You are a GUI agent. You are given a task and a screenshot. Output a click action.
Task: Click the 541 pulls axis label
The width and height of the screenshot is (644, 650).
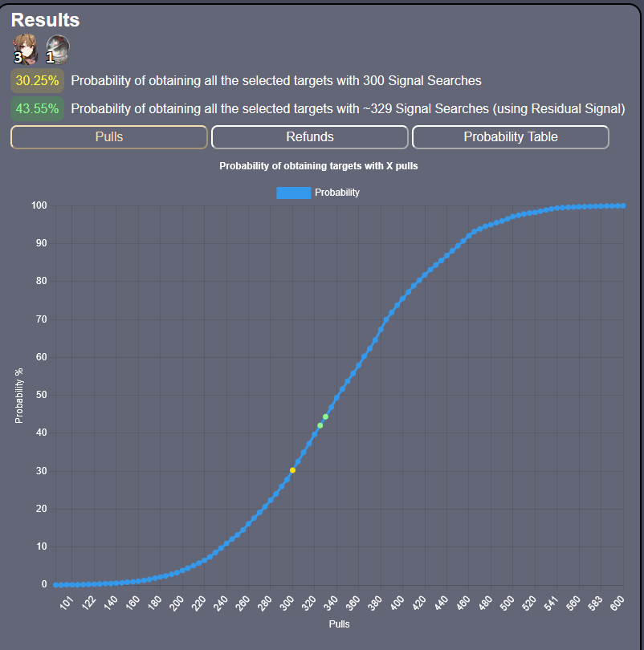point(552,603)
